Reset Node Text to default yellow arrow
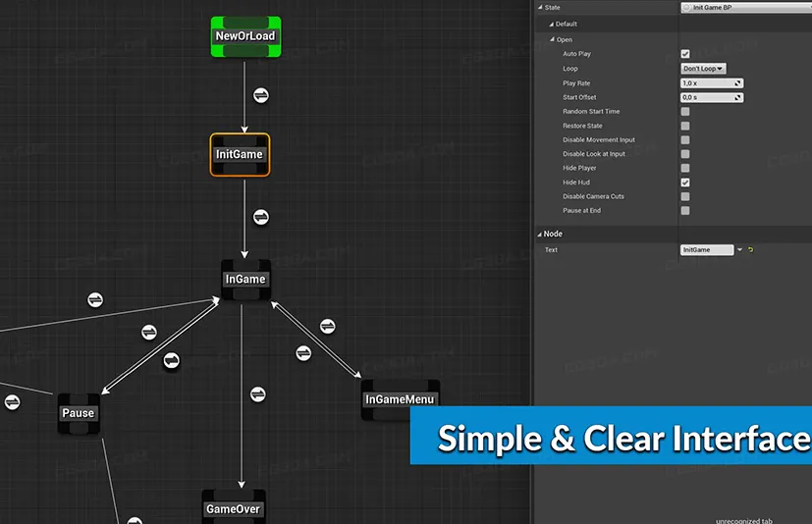 tap(750, 249)
